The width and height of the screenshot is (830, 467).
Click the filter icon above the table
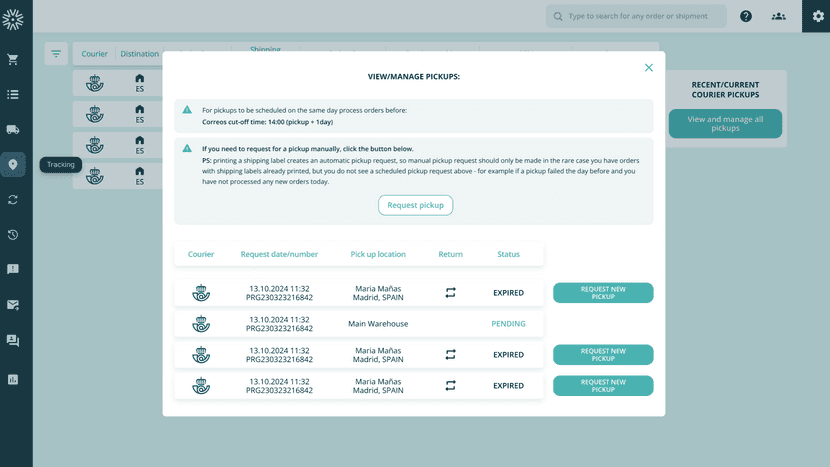[x=56, y=54]
